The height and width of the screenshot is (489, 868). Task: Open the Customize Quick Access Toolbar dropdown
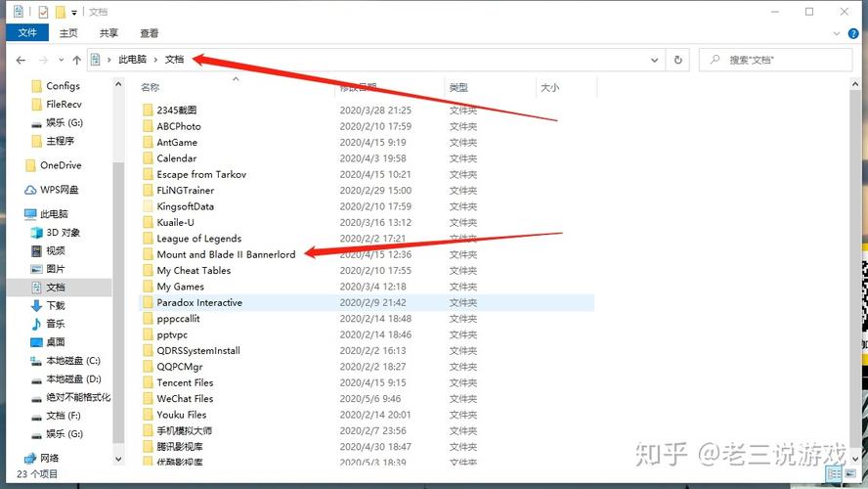[x=74, y=13]
